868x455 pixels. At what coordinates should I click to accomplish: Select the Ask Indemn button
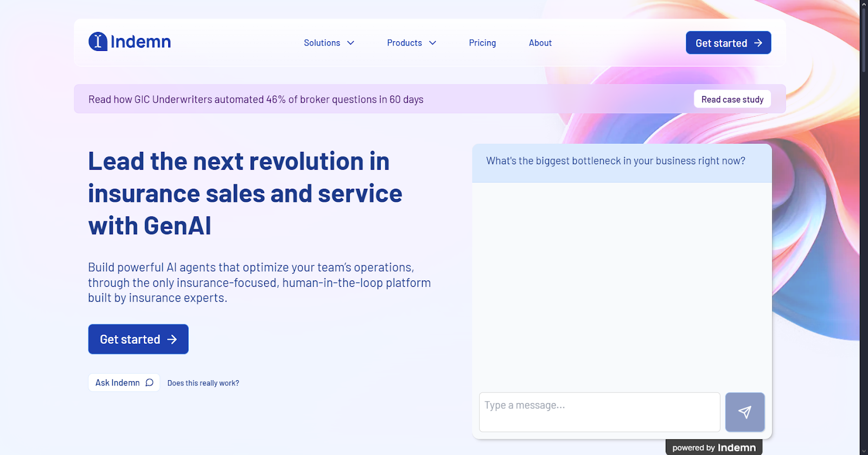(124, 382)
